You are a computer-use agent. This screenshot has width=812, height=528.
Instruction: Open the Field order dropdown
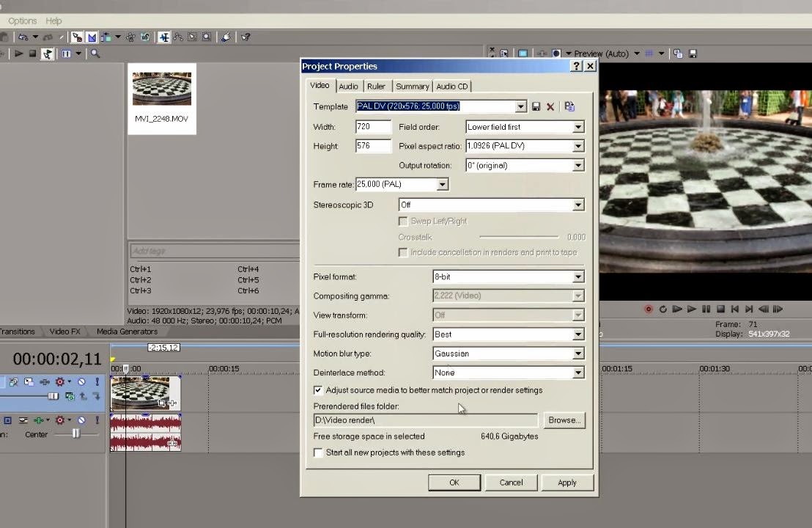click(x=577, y=128)
